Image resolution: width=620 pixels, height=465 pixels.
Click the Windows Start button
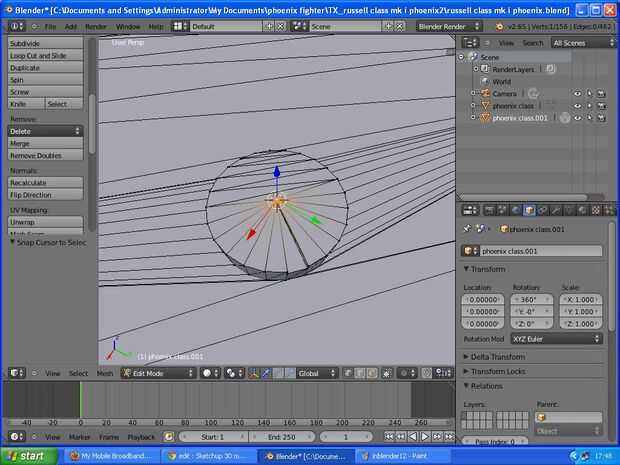pos(27,456)
